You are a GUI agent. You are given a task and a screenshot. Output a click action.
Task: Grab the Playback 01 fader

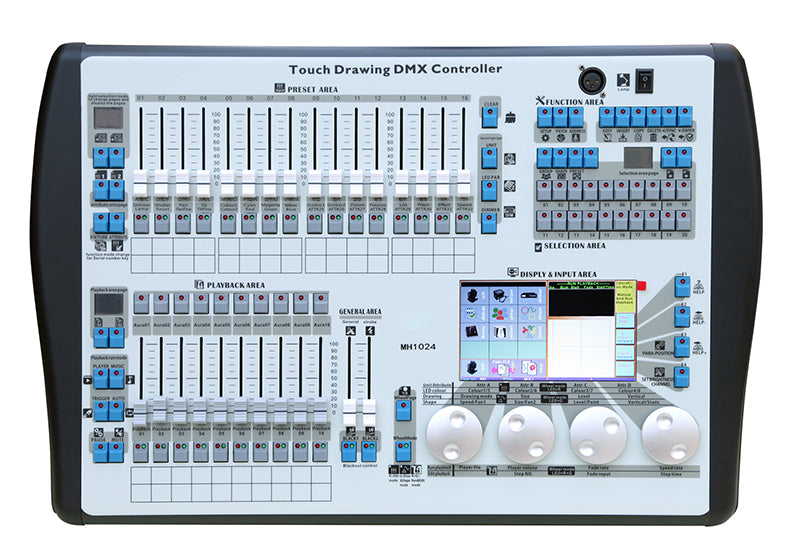[140, 414]
